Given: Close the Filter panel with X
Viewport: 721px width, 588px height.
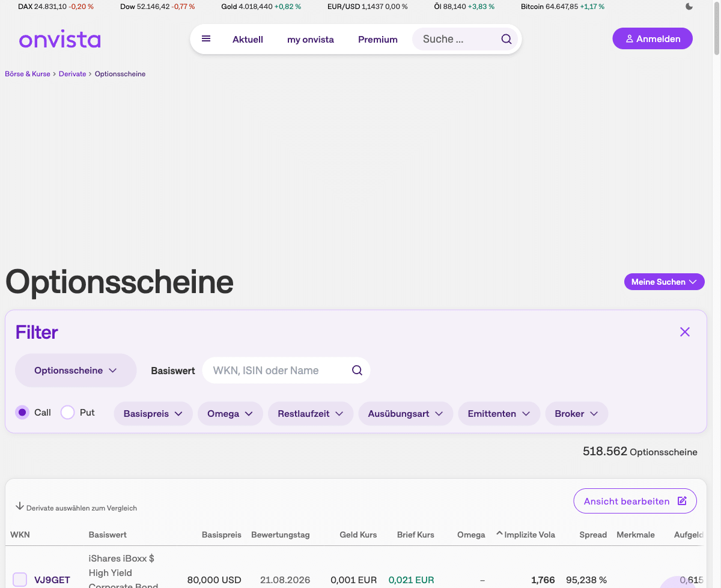Looking at the screenshot, I should [685, 332].
